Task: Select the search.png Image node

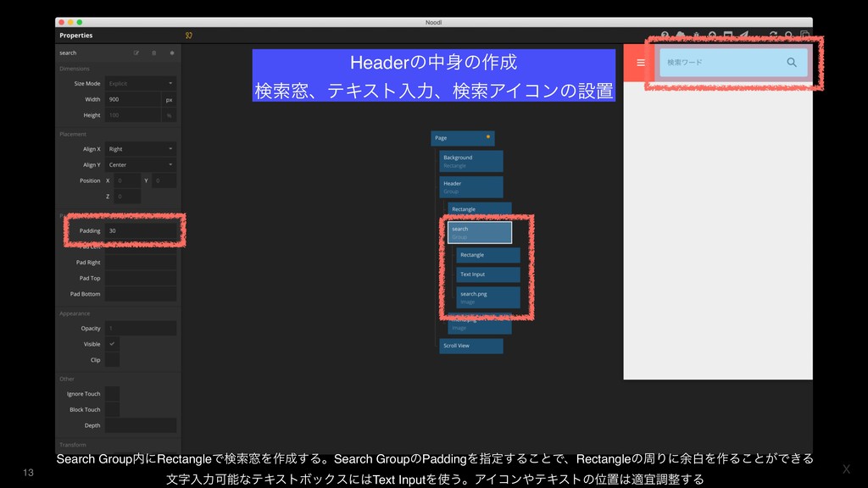Action: coord(488,297)
